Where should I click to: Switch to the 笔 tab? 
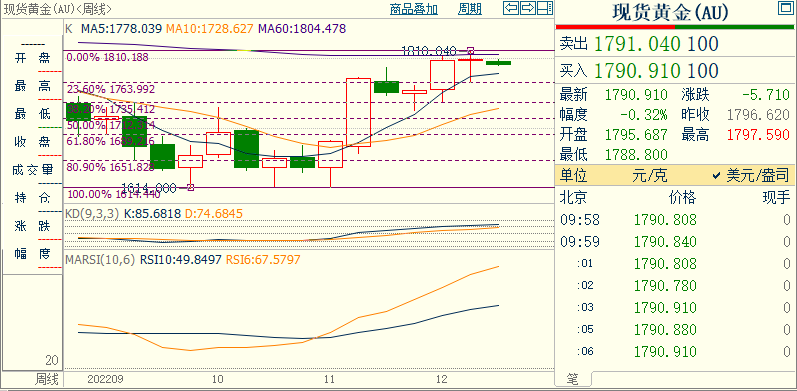pyautogui.click(x=572, y=379)
